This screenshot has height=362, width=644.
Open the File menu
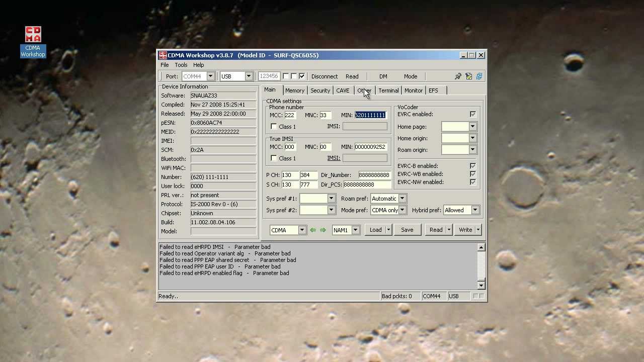[x=165, y=65]
